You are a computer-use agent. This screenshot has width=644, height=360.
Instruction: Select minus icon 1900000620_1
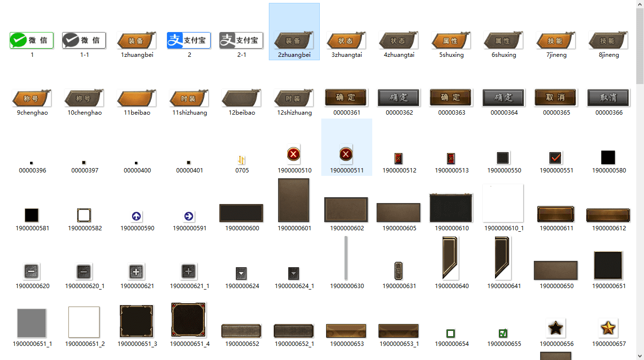[x=84, y=272]
